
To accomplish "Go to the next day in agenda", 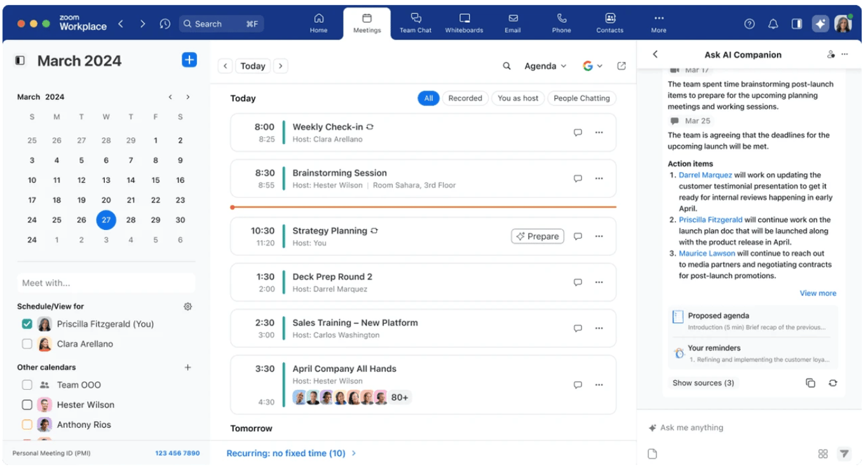I will (x=281, y=66).
